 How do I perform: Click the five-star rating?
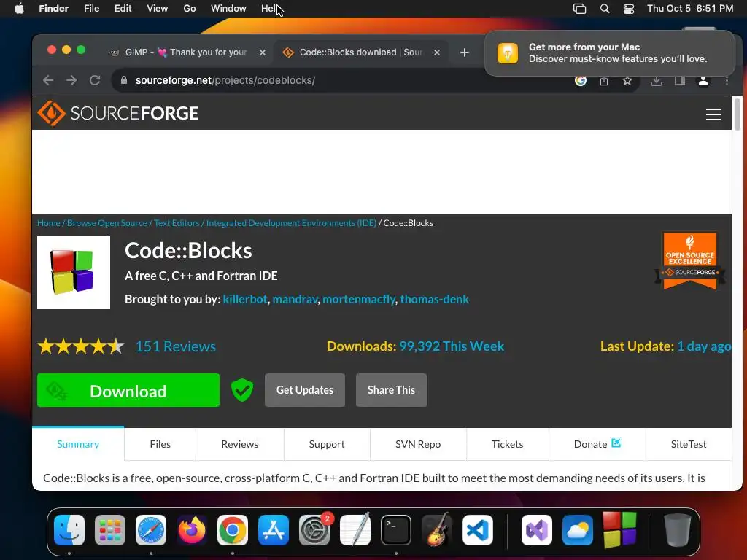click(81, 346)
